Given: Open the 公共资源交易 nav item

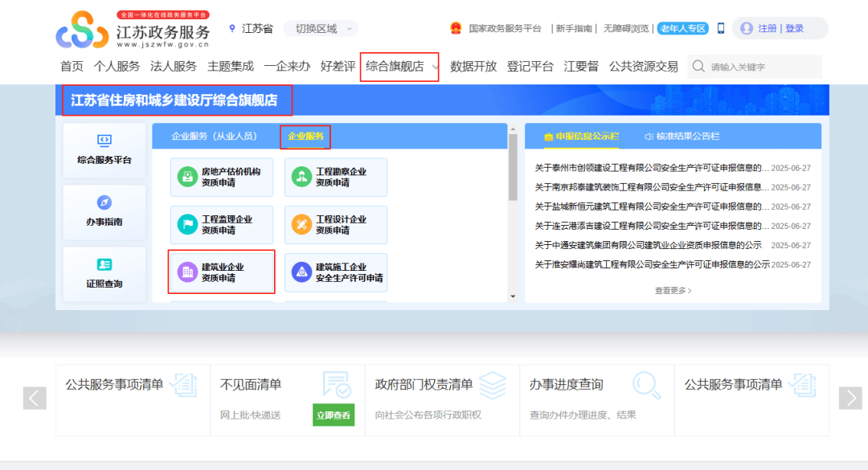Looking at the screenshot, I should (x=643, y=67).
